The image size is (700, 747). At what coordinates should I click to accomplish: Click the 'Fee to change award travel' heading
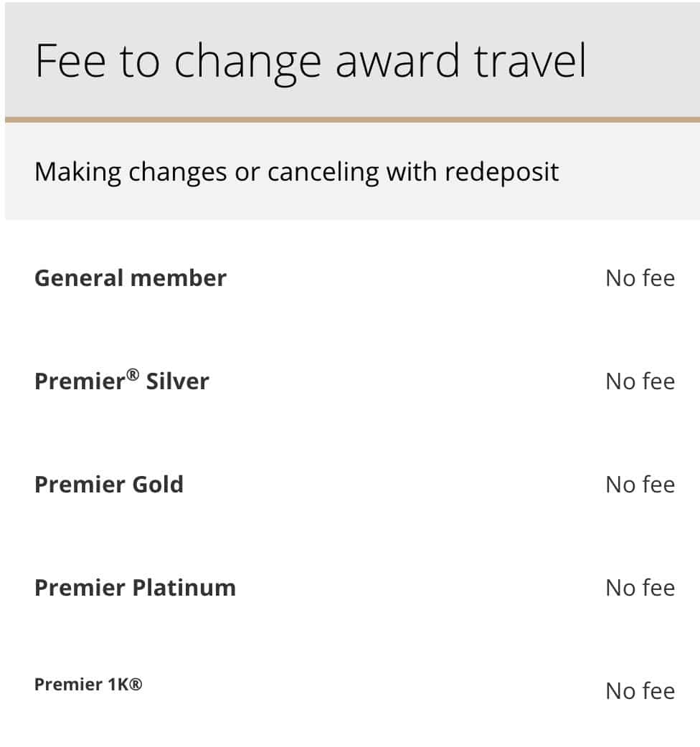coord(311,62)
